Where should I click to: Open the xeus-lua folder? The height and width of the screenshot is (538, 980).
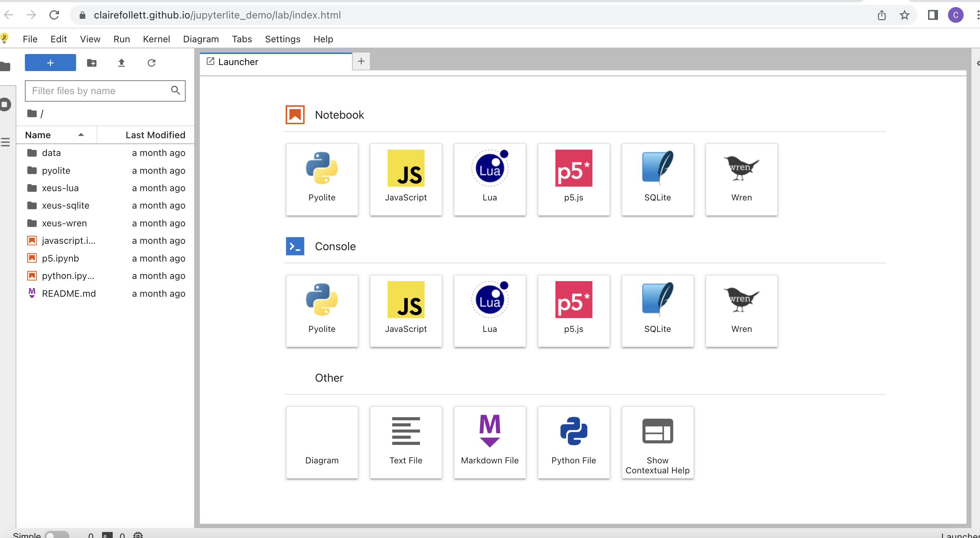[x=60, y=188]
